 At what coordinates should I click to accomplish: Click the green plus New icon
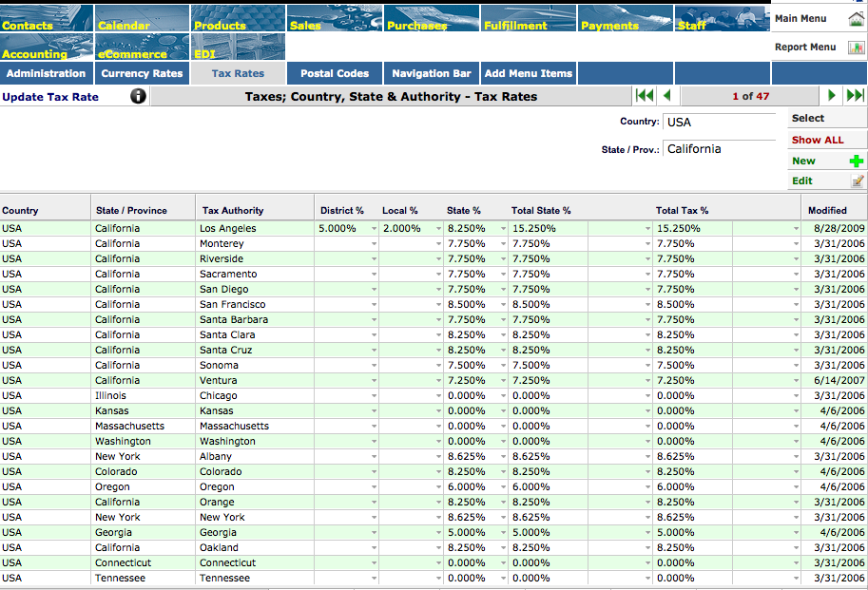pos(857,161)
